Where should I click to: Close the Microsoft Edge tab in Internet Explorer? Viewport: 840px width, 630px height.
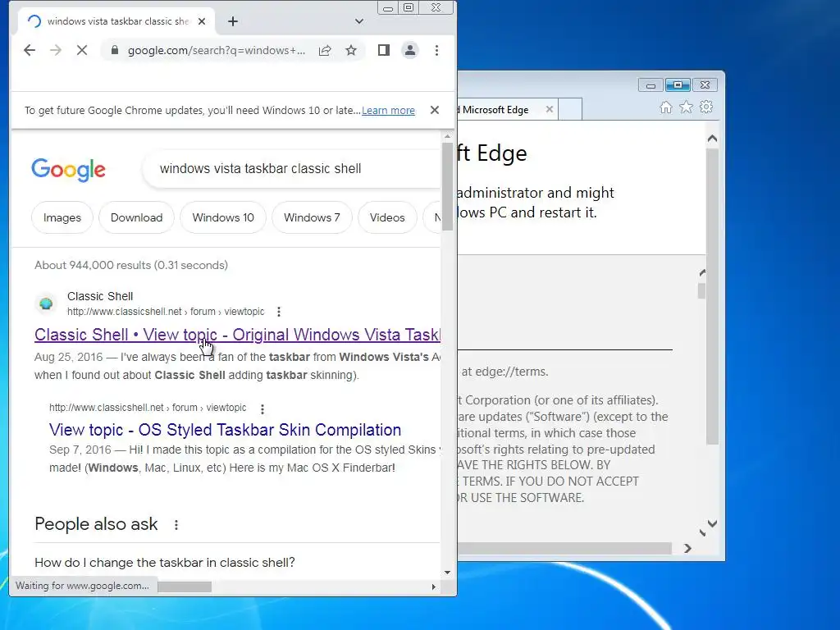549,109
